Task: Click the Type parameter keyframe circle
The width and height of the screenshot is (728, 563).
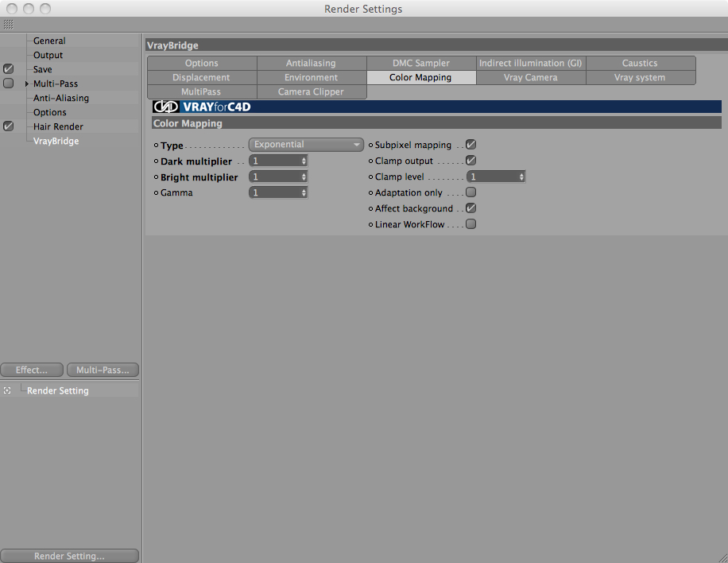Action: [x=156, y=146]
